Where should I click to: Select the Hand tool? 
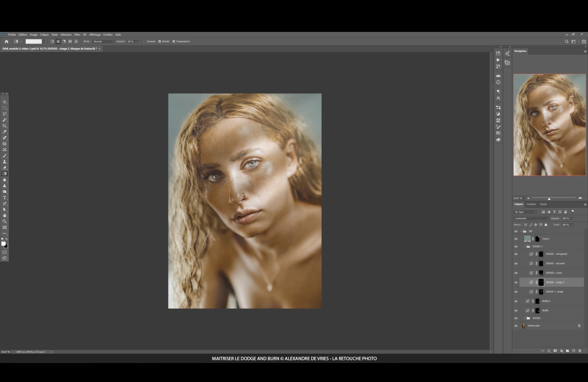coord(4,216)
